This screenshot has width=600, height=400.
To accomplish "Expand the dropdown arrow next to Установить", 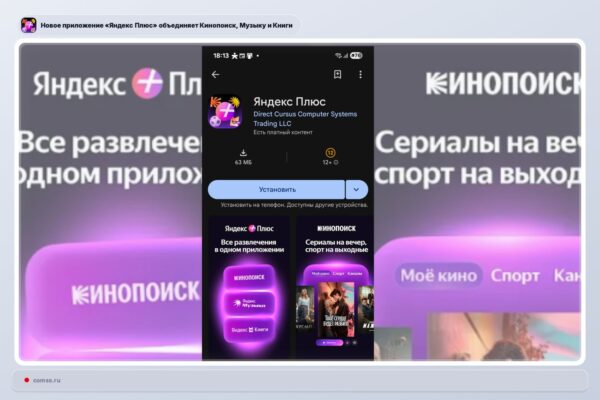I will [356, 189].
